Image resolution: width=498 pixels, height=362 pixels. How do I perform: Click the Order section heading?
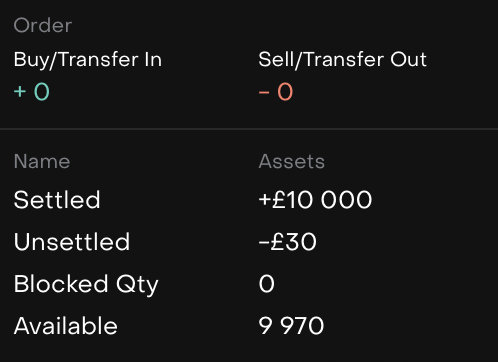43,25
